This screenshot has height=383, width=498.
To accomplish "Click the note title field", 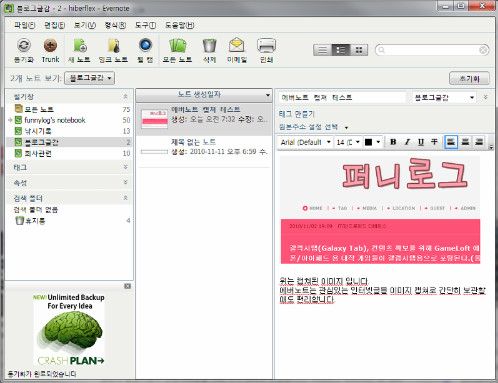I will tap(343, 97).
